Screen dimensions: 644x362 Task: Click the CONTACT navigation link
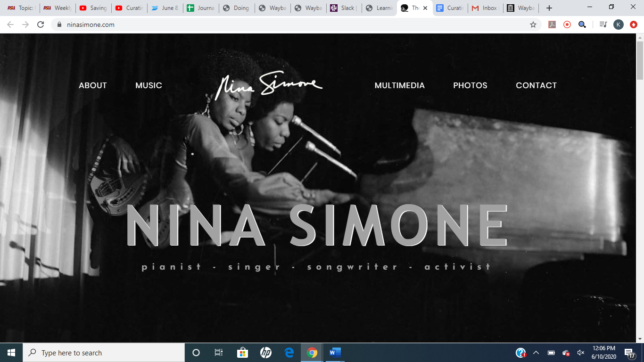click(536, 85)
